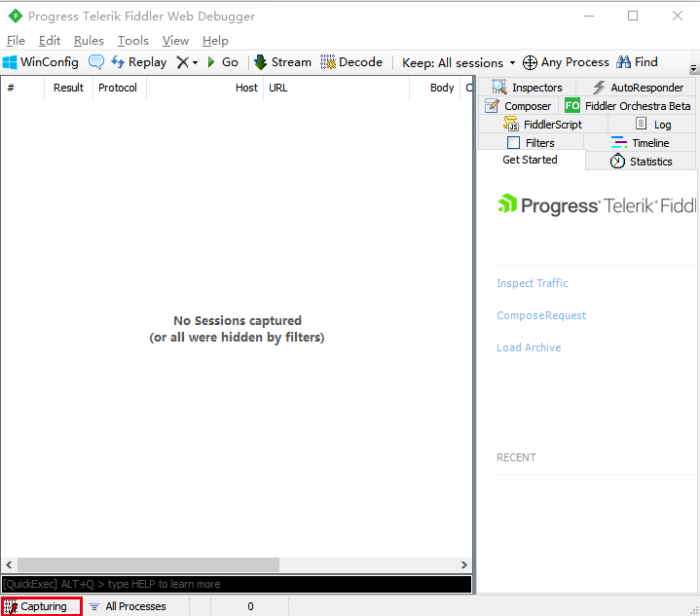
Task: Click the Load Archive link
Action: [529, 347]
